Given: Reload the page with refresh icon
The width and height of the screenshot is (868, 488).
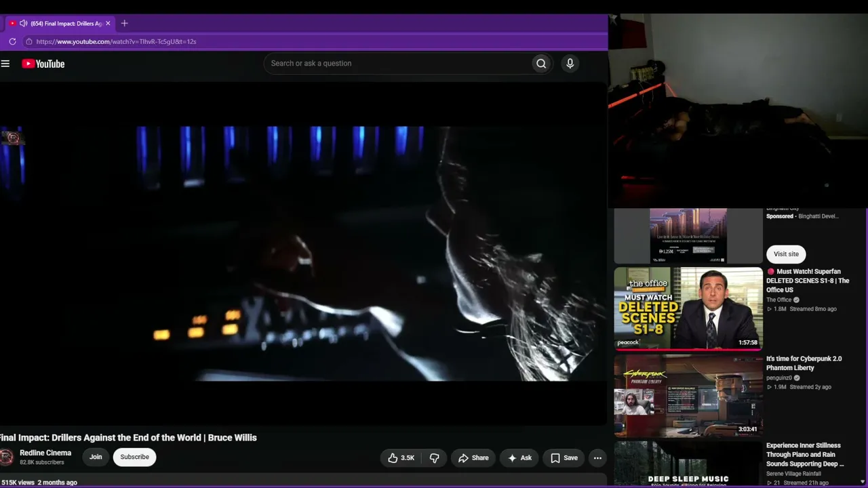Looking at the screenshot, I should tap(12, 41).
